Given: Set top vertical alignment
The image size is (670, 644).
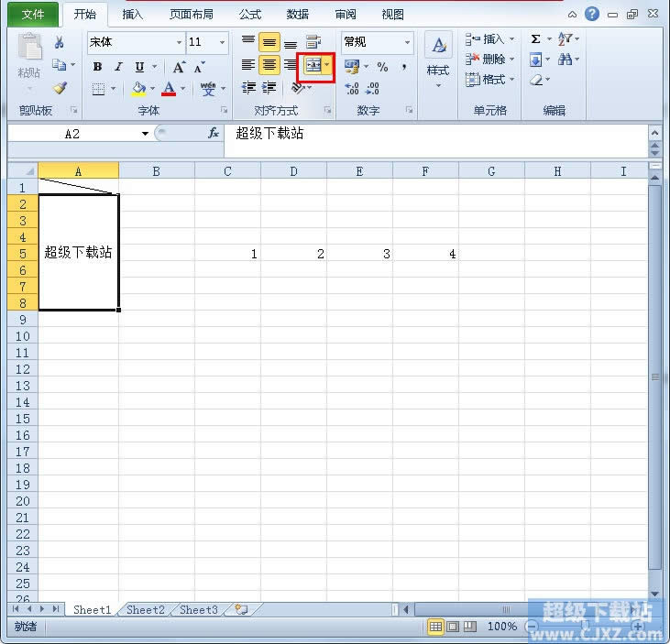Looking at the screenshot, I should point(247,41).
